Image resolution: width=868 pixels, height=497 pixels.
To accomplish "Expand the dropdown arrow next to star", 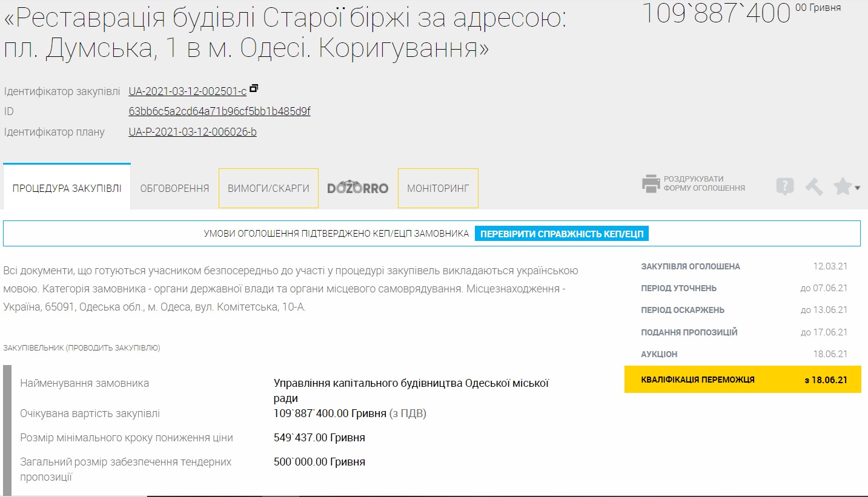I will point(858,188).
